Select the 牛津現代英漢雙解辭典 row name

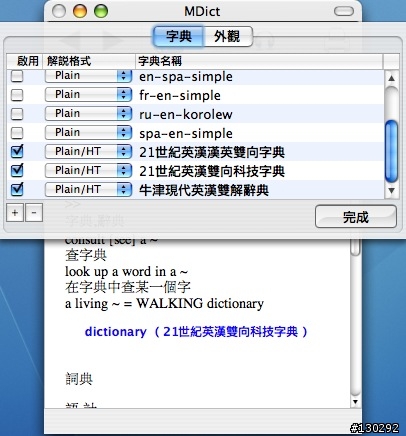click(x=204, y=190)
